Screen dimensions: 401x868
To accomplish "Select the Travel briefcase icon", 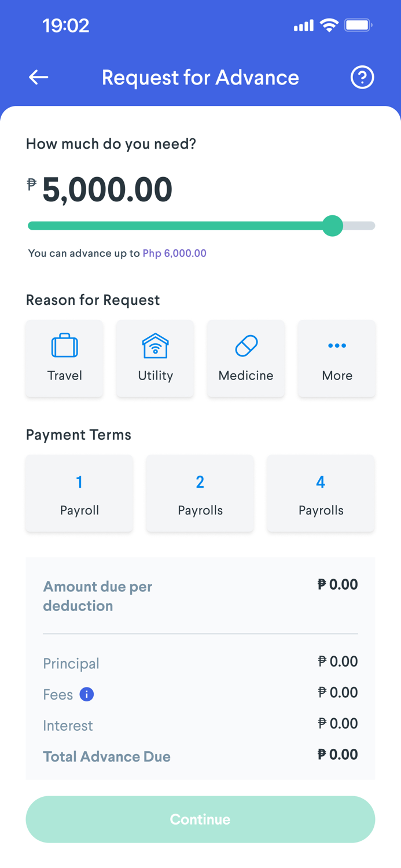I will pos(64,345).
